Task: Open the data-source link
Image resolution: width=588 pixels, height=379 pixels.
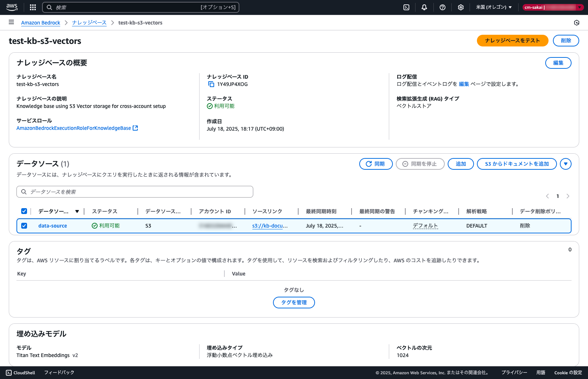Action: pyautogui.click(x=53, y=226)
